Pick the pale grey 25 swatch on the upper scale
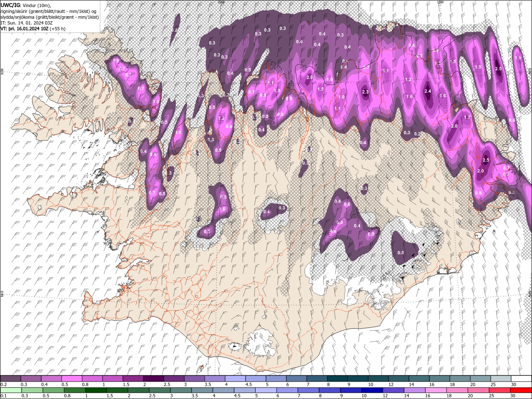Viewport: 532px width, 399px height. (500, 379)
